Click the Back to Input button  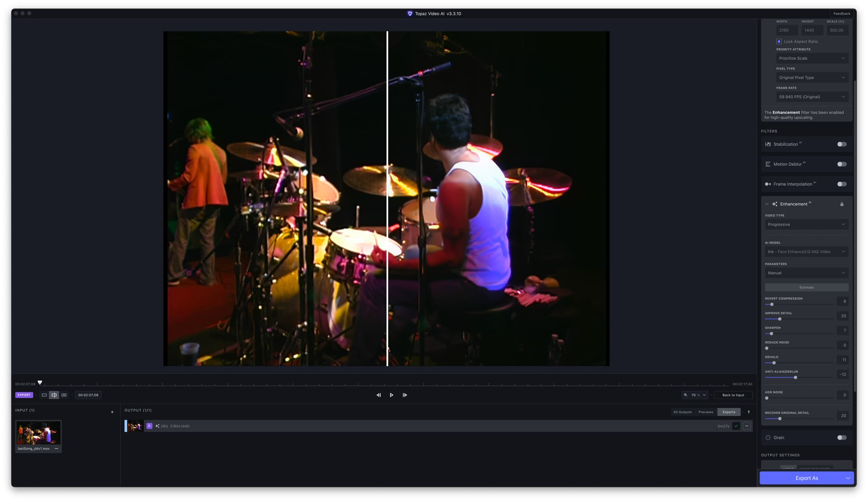tap(733, 395)
